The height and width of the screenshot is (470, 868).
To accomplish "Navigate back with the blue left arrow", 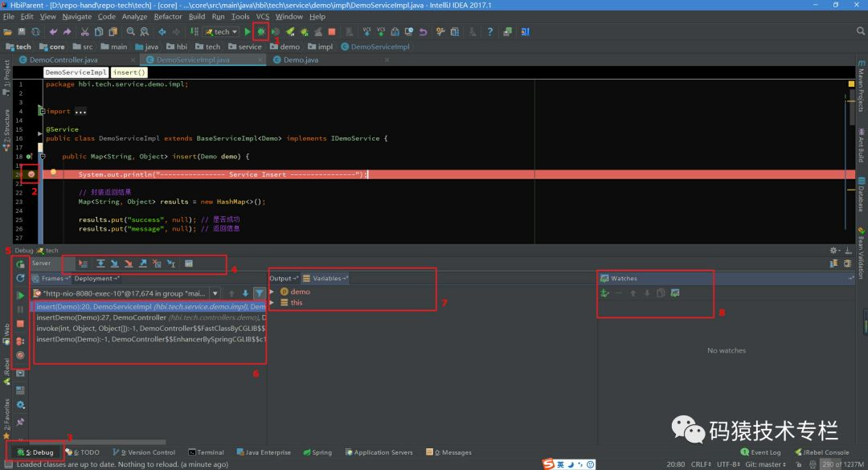I will pyautogui.click(x=162, y=32).
